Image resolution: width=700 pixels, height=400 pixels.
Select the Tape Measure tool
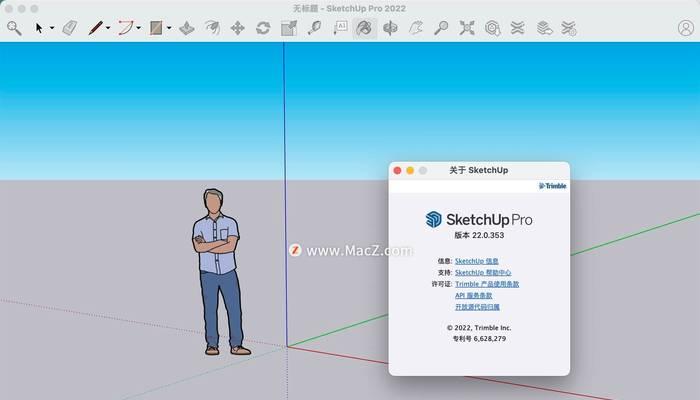(314, 28)
